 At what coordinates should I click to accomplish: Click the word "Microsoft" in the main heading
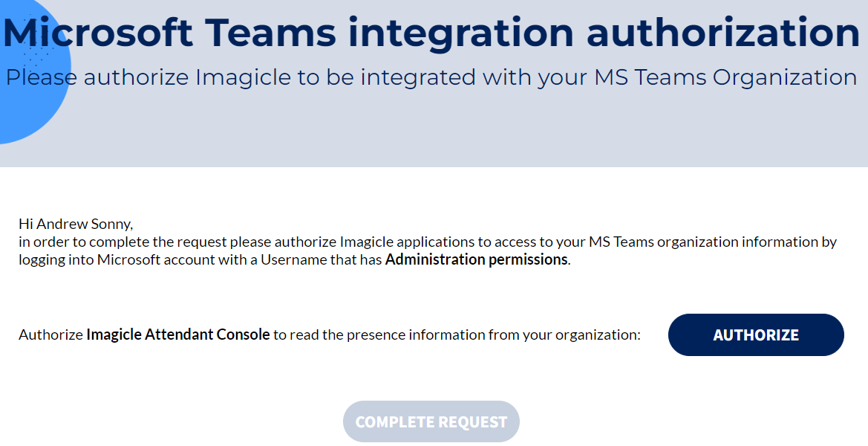98,33
